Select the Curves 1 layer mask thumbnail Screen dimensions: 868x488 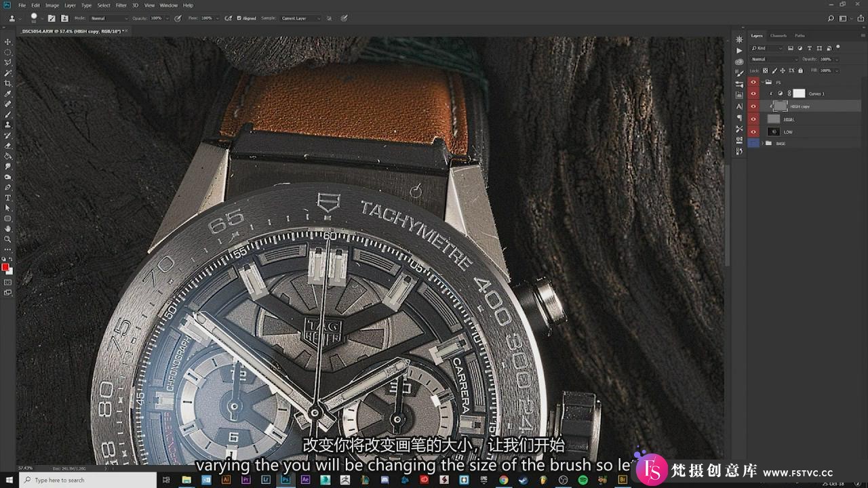tap(799, 94)
